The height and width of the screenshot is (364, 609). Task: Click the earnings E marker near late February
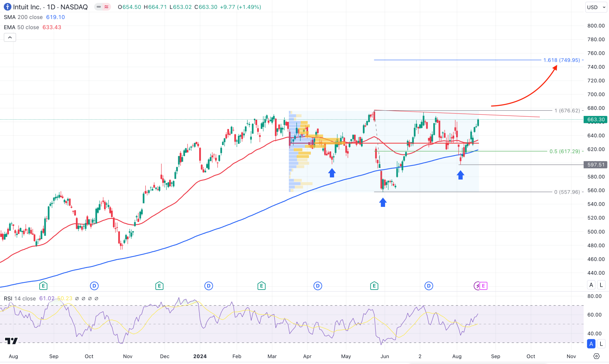click(x=261, y=286)
